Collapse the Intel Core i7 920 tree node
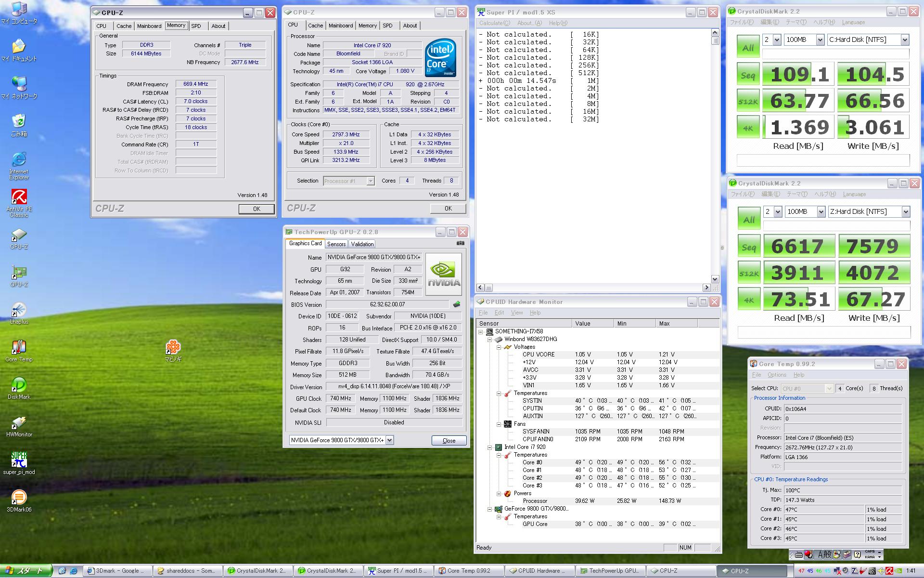Screen dimensions: 924x578 [x=490, y=447]
